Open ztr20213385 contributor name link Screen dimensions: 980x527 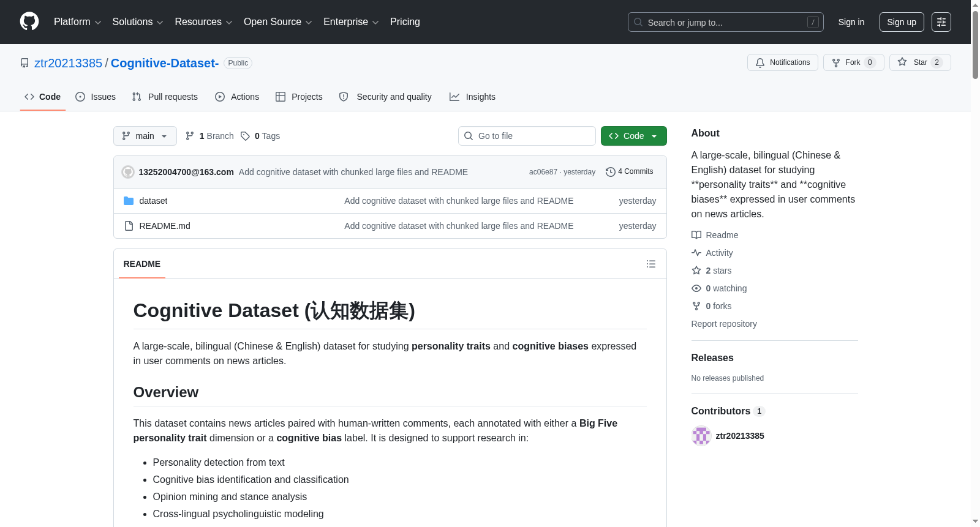pyautogui.click(x=740, y=436)
